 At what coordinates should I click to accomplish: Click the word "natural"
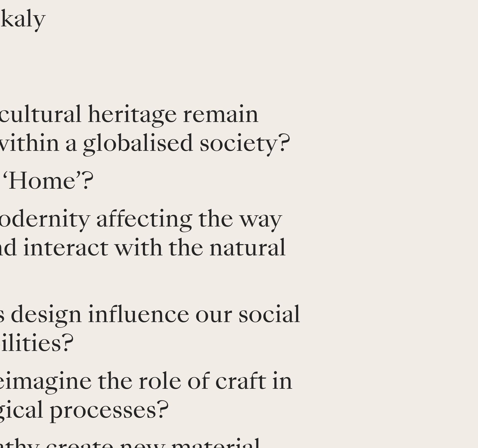pos(247,248)
